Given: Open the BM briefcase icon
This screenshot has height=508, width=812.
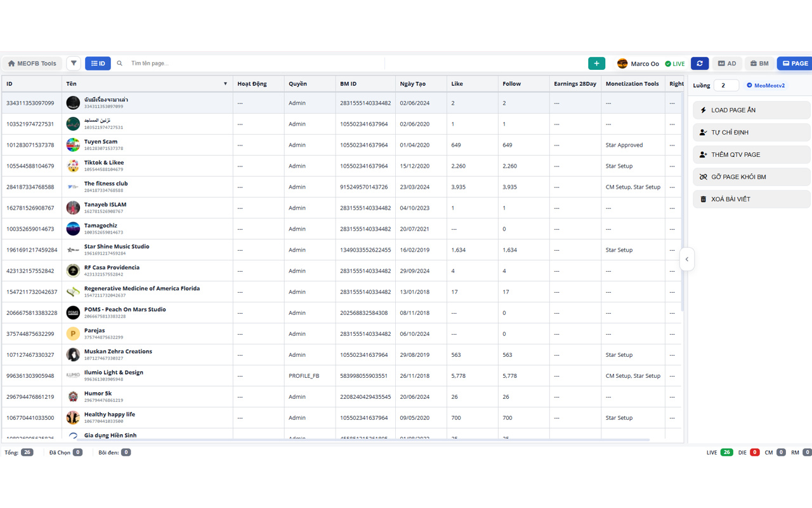Looking at the screenshot, I should click(759, 63).
